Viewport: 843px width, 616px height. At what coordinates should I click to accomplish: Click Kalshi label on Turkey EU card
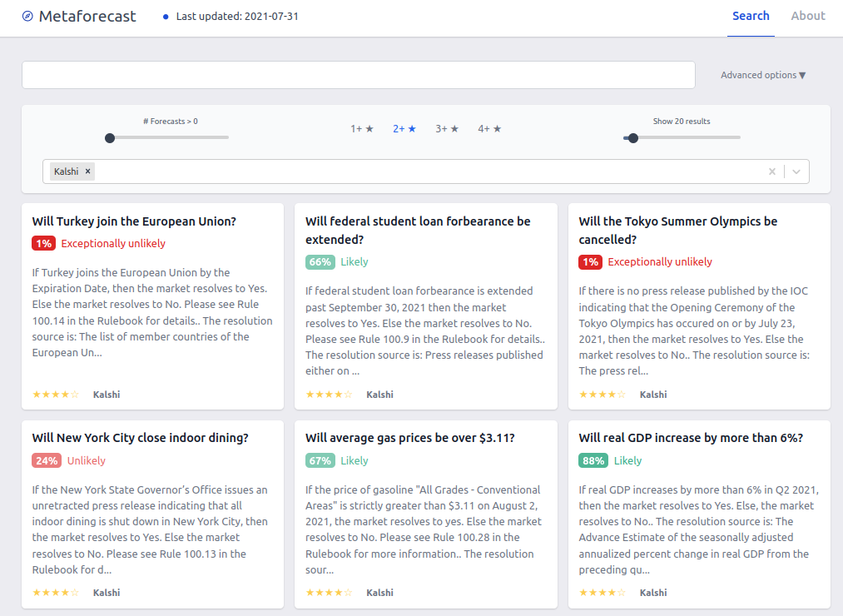pyautogui.click(x=107, y=395)
